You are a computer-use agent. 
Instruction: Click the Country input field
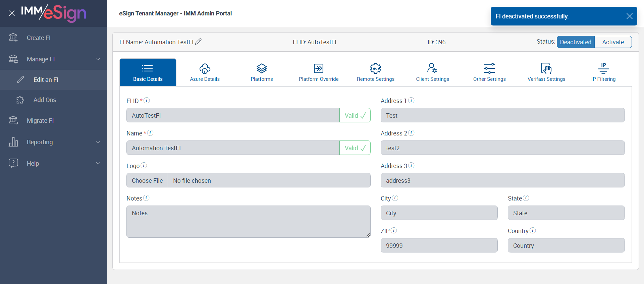pos(566,245)
